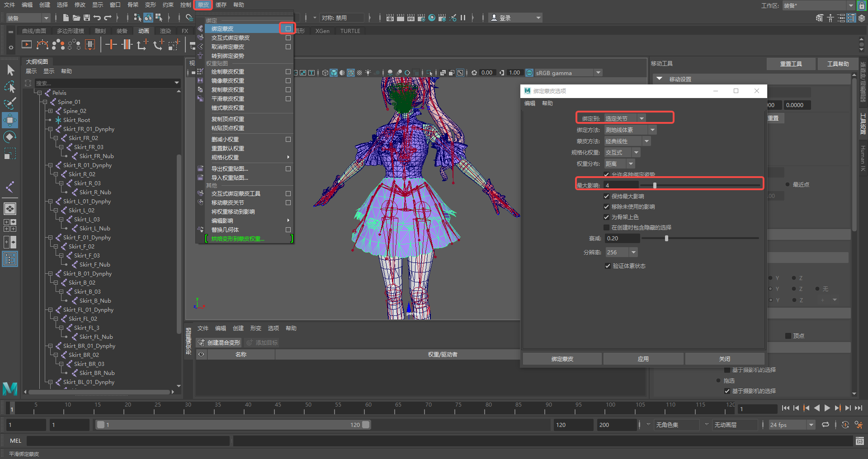Switch to 渲染 shelf tab

[165, 31]
